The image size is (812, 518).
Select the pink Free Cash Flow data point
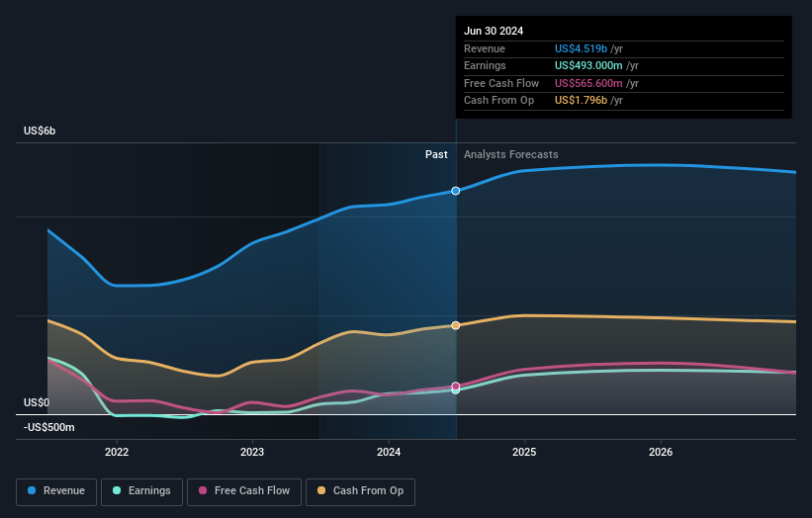pos(455,387)
